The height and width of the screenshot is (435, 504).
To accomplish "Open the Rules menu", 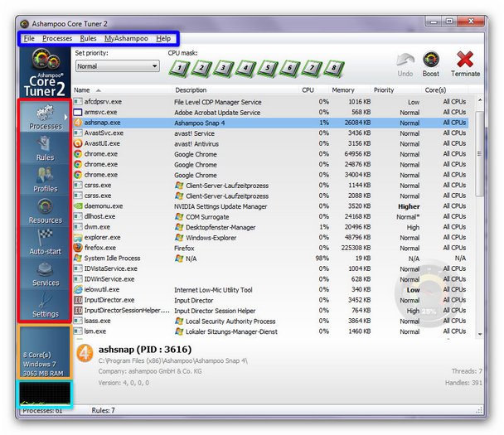I will 88,38.
